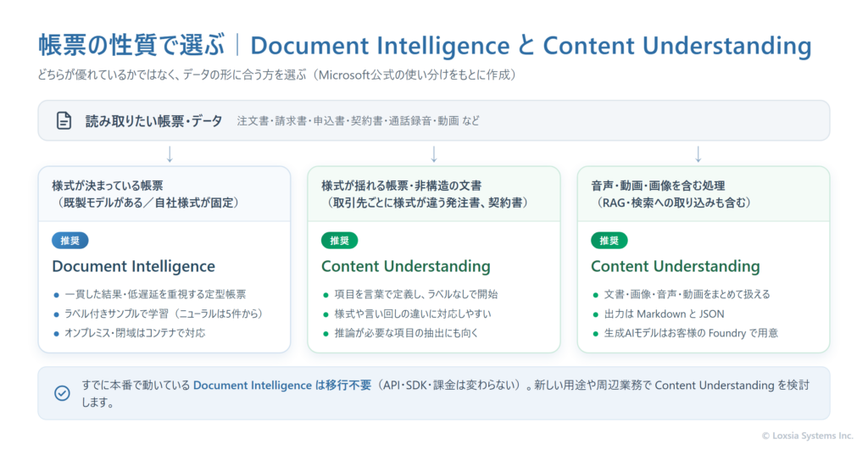868x450 pixels.
Task: Click bullet 一貫した結果・低遅延を重視する定型帳票
Action: (x=156, y=294)
